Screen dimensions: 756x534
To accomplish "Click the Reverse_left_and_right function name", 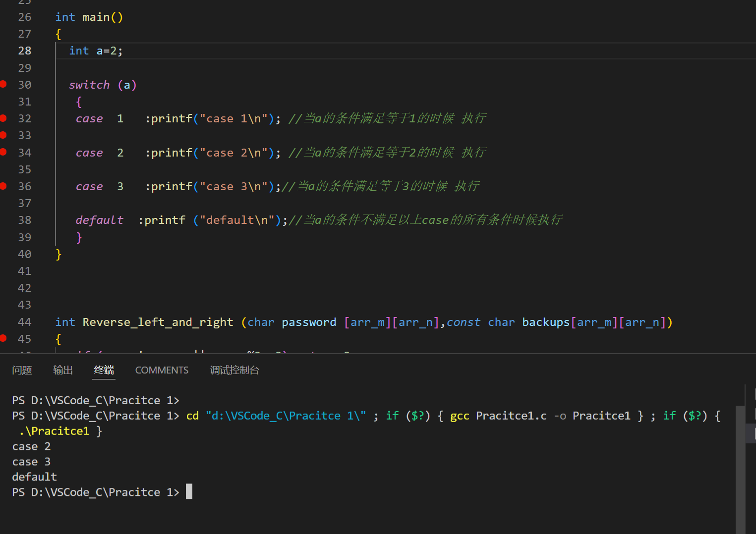I will [x=158, y=322].
